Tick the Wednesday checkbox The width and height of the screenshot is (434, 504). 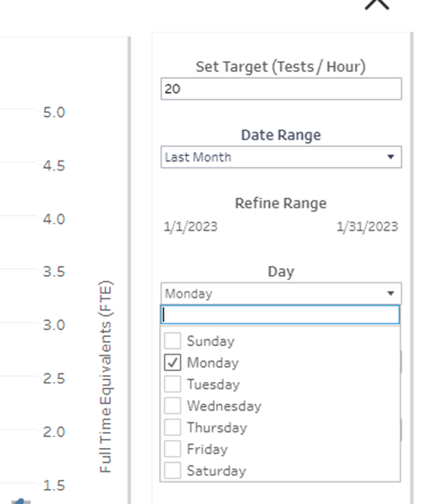pyautogui.click(x=172, y=405)
